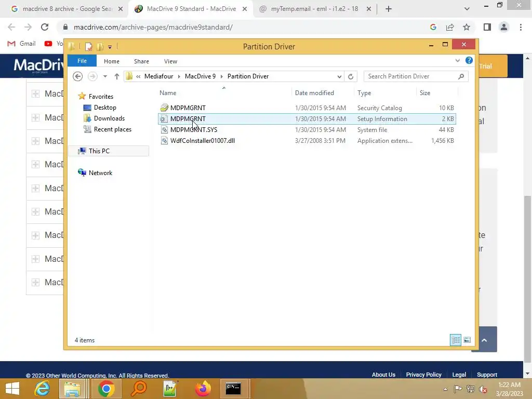Click the MacDrive 9 breadcrumb
532x399 pixels.
(x=200, y=76)
